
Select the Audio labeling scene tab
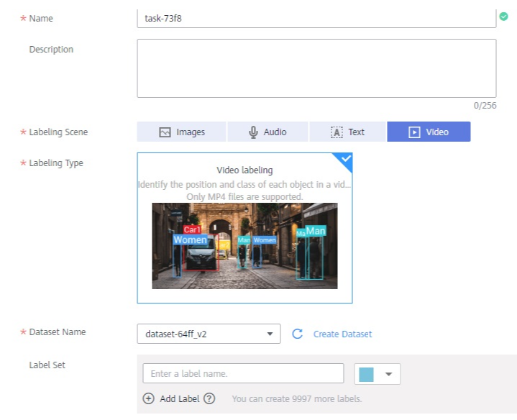[x=267, y=132]
